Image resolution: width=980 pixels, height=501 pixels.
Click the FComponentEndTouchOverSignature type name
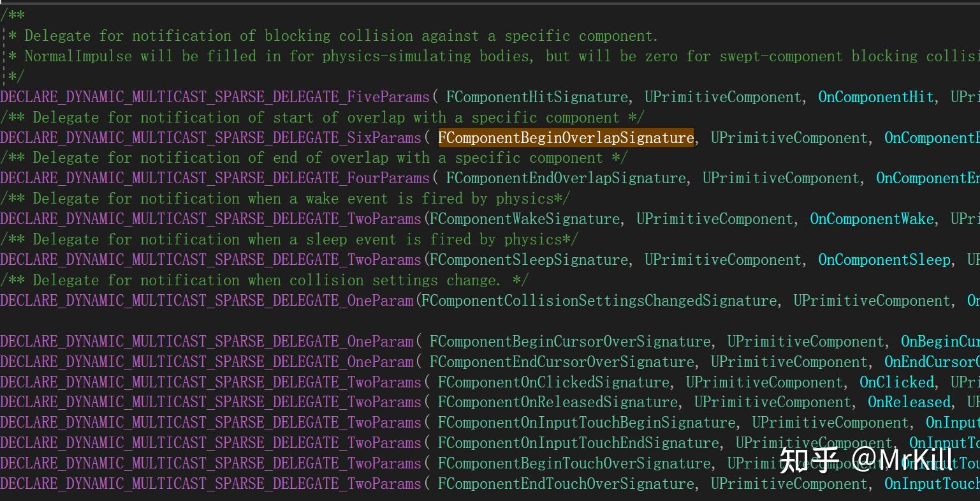coord(566,484)
